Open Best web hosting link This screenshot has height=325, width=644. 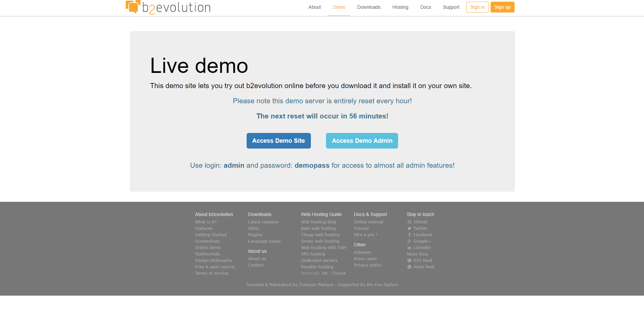point(318,228)
